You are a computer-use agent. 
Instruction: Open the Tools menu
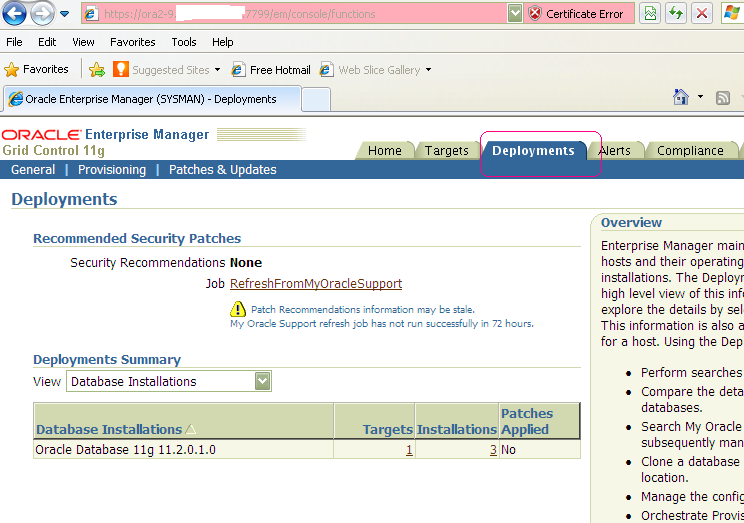pyautogui.click(x=184, y=42)
